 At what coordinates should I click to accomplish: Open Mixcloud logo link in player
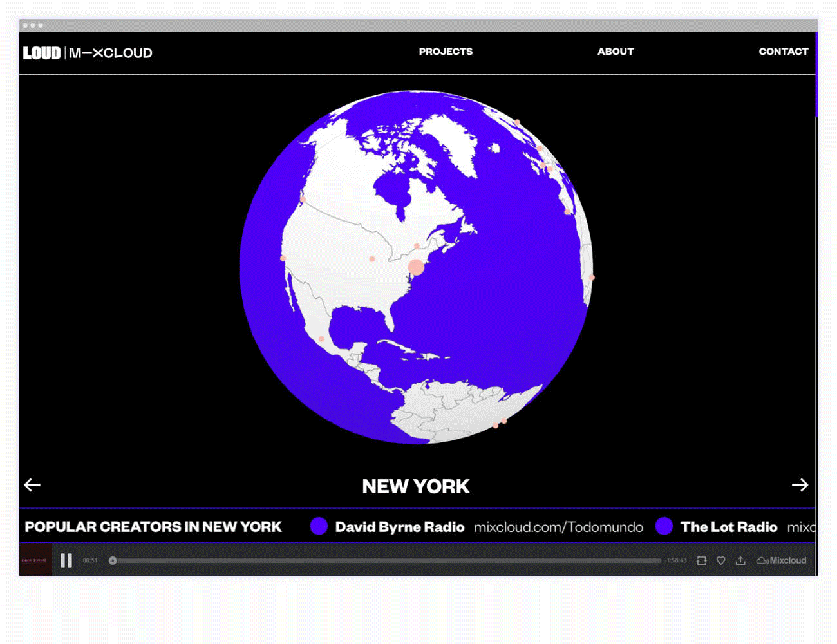(x=781, y=561)
